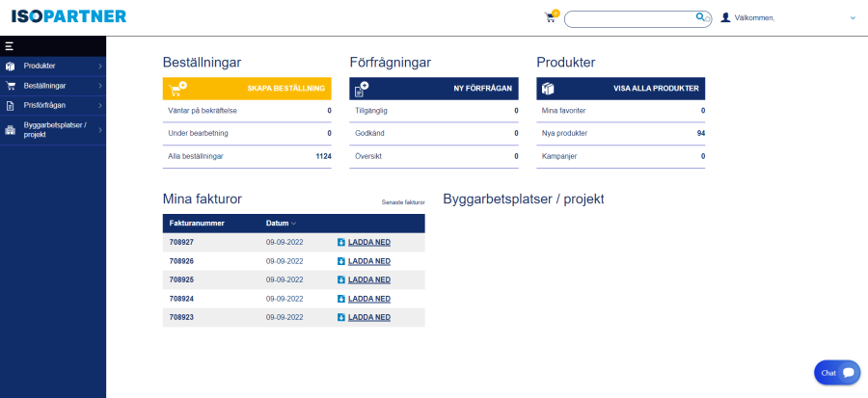Click download icon for invoice 708927
868x398 pixels.
click(341, 242)
